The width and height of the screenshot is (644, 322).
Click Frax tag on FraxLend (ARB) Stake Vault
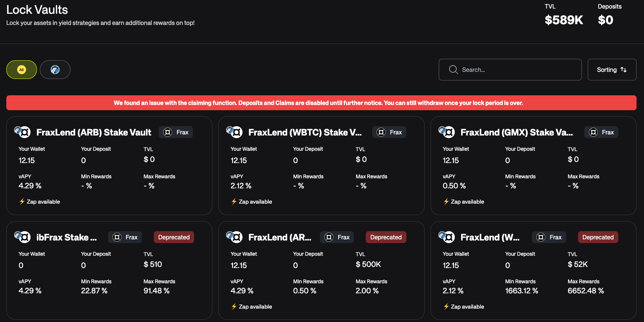pos(176,132)
